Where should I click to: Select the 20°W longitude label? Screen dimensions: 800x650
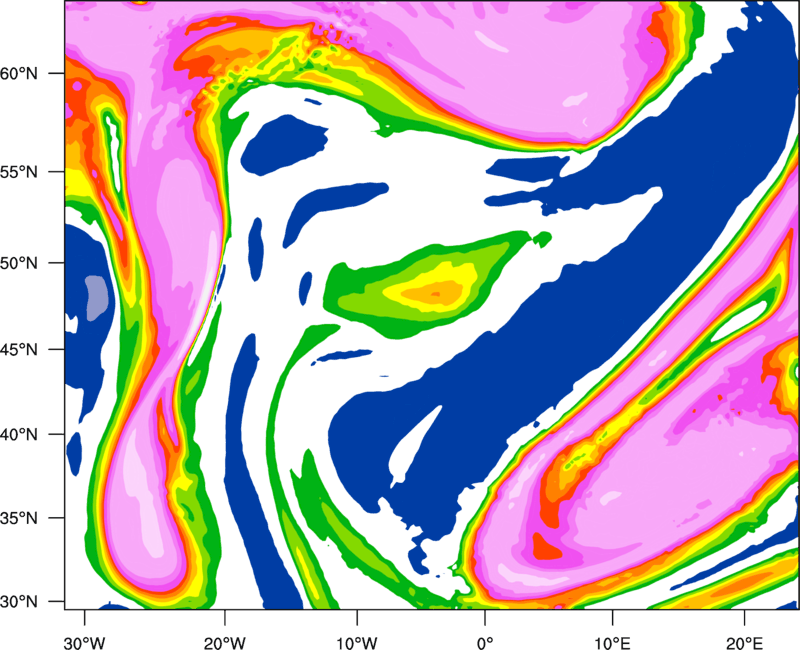pyautogui.click(x=225, y=643)
